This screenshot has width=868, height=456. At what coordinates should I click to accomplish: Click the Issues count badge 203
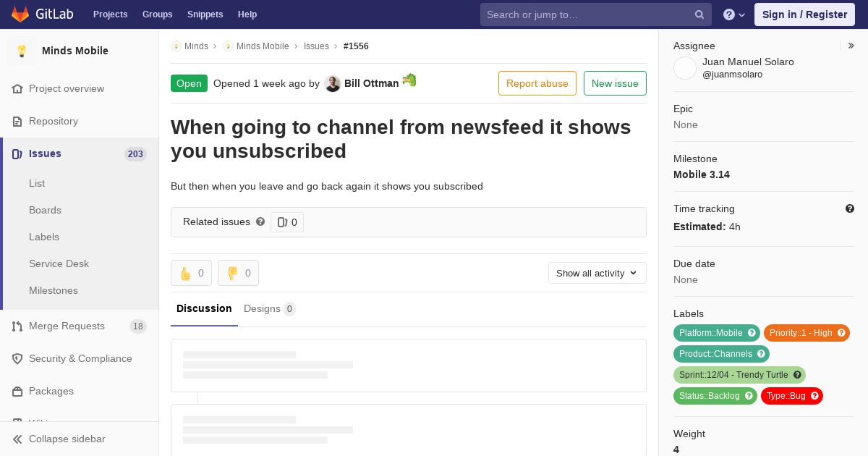(135, 154)
